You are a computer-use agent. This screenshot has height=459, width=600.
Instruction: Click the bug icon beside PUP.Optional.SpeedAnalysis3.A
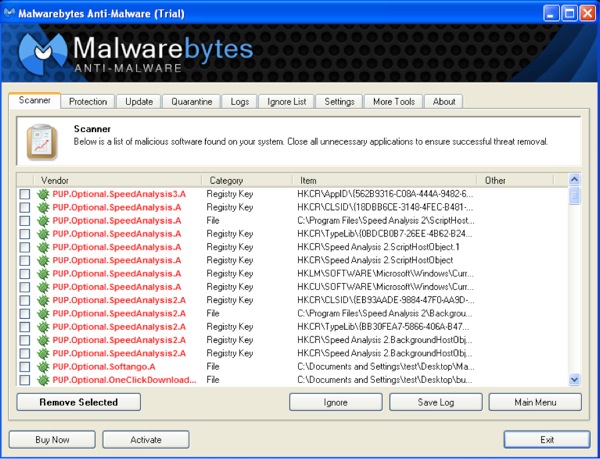[43, 194]
